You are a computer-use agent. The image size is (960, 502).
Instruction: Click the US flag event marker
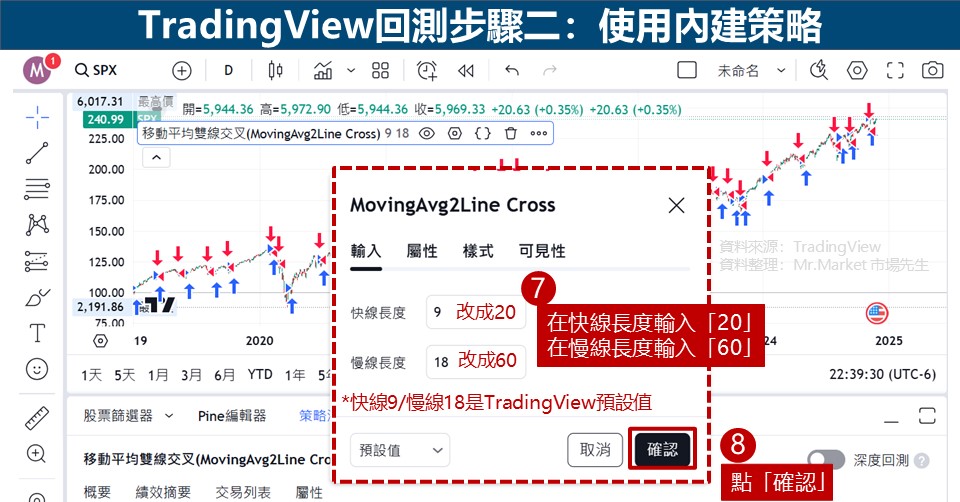(x=877, y=313)
